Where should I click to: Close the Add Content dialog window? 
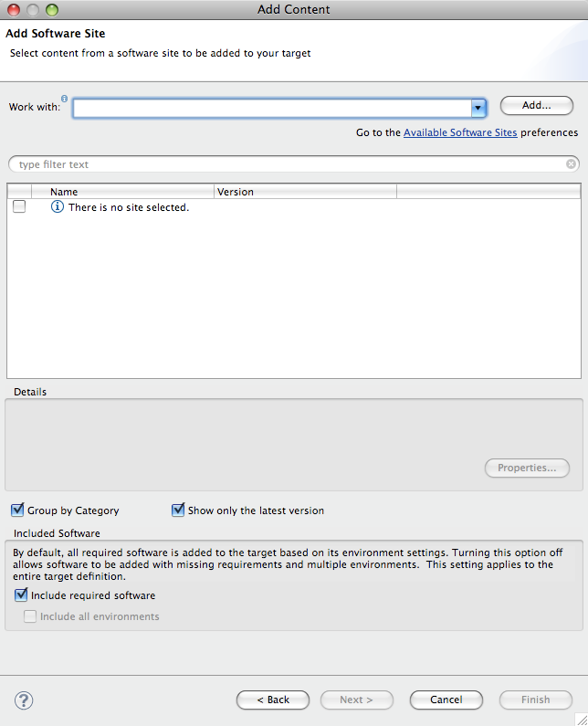14,10
